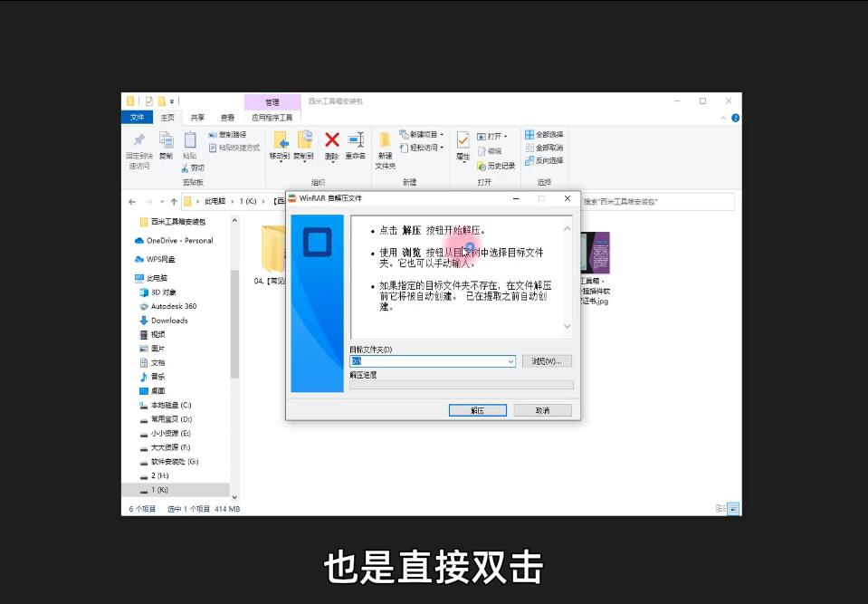The height and width of the screenshot is (604, 868).
Task: Select the 管理 contextual tab
Action: click(272, 101)
